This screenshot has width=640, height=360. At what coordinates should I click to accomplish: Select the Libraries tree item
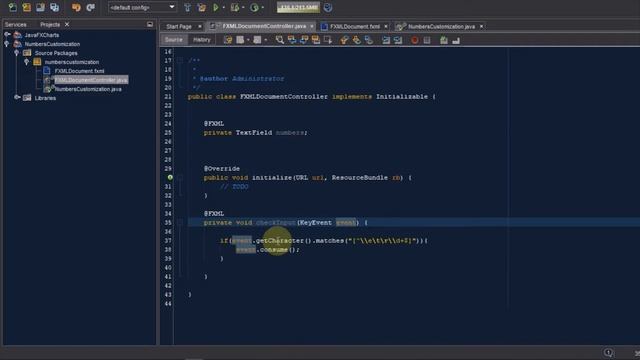tap(45, 98)
